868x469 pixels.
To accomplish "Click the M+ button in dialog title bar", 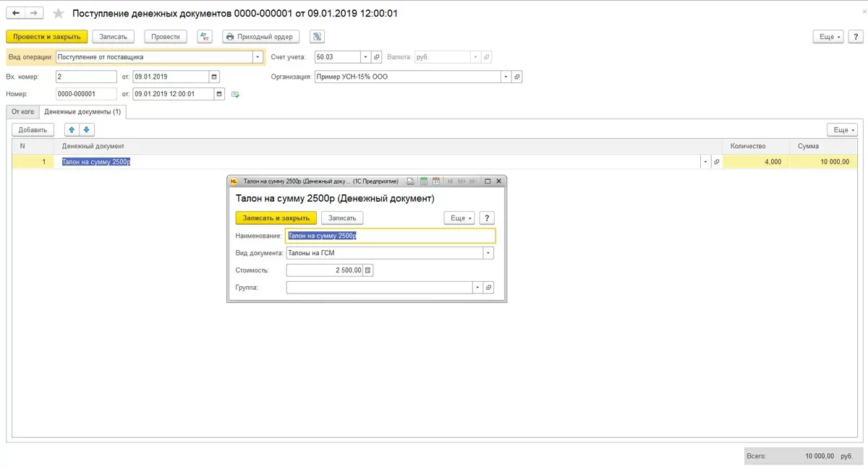I will point(461,181).
